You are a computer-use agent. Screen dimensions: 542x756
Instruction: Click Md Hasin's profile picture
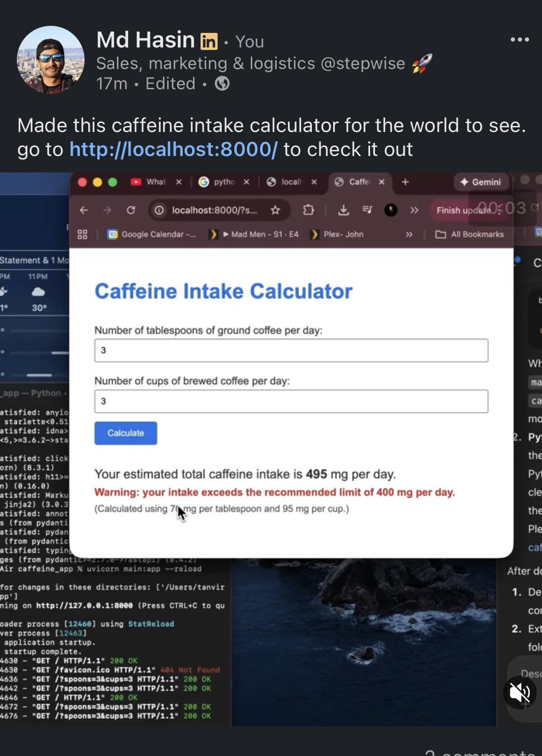click(51, 60)
